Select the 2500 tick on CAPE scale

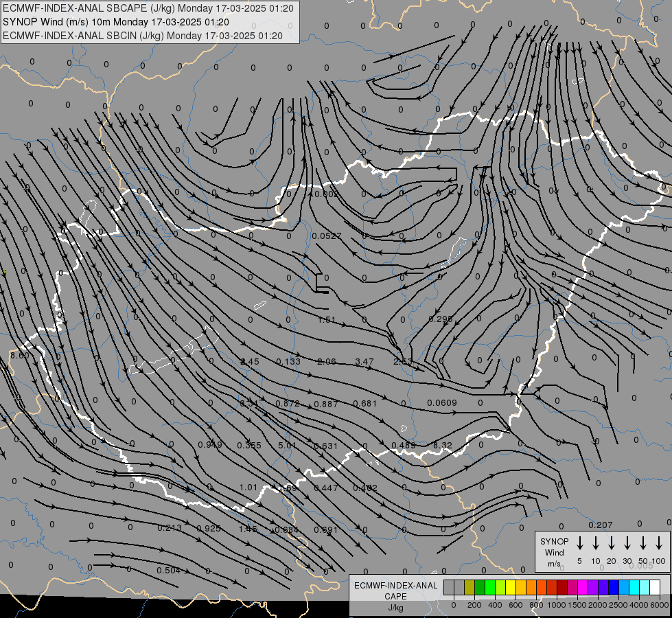tap(618, 605)
